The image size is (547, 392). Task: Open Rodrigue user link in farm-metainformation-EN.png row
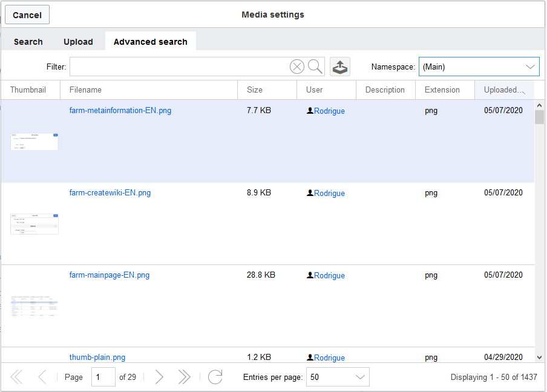pos(329,111)
